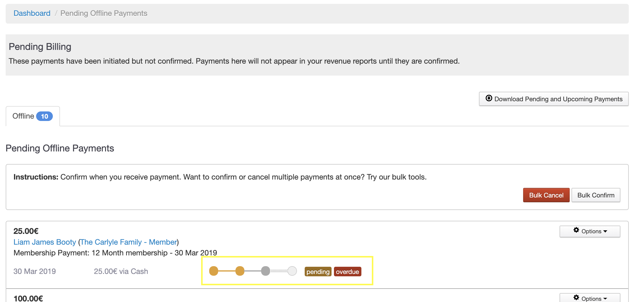The width and height of the screenshot is (644, 302).
Task: Go to Dashboard via breadcrumb
Action: (32, 13)
